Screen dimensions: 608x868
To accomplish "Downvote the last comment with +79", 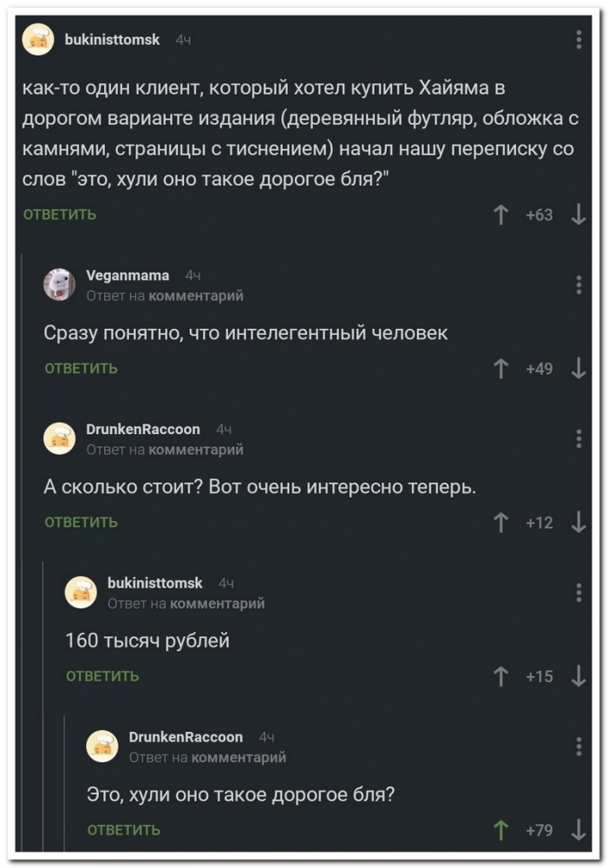I will [579, 831].
